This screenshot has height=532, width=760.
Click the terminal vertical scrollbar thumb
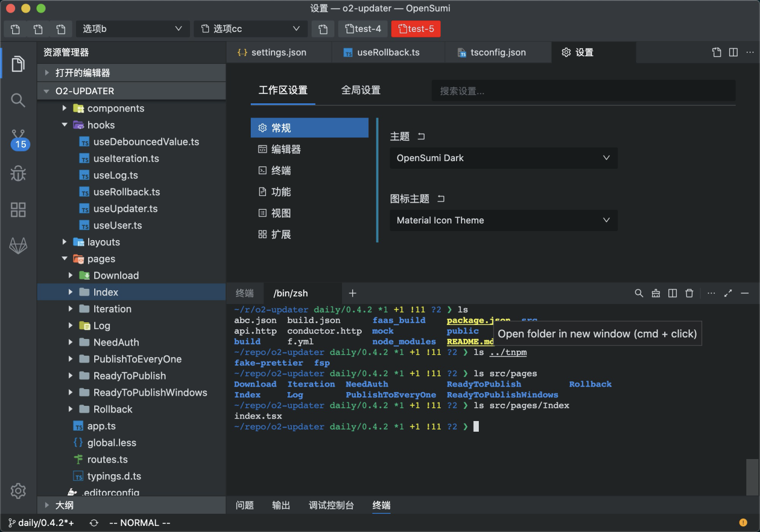pyautogui.click(x=752, y=477)
